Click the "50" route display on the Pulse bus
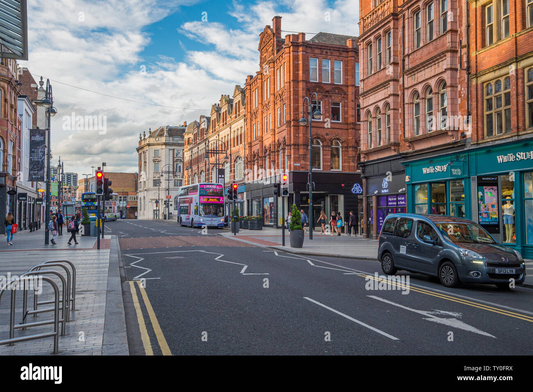 pos(205,200)
